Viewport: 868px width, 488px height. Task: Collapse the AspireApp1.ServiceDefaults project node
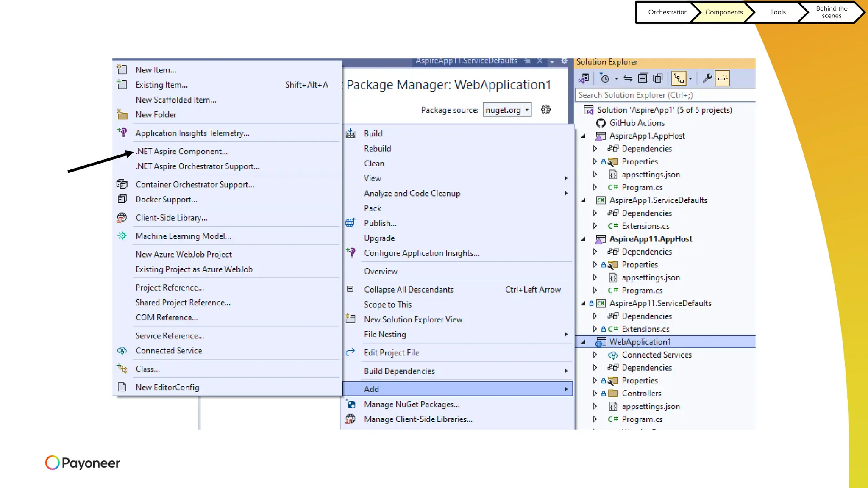pos(583,200)
